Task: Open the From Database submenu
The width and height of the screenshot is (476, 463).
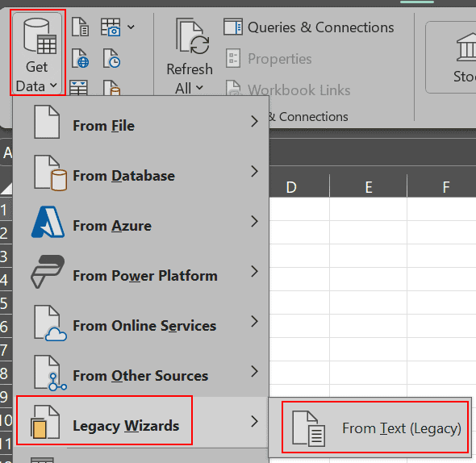Action: tap(141, 172)
